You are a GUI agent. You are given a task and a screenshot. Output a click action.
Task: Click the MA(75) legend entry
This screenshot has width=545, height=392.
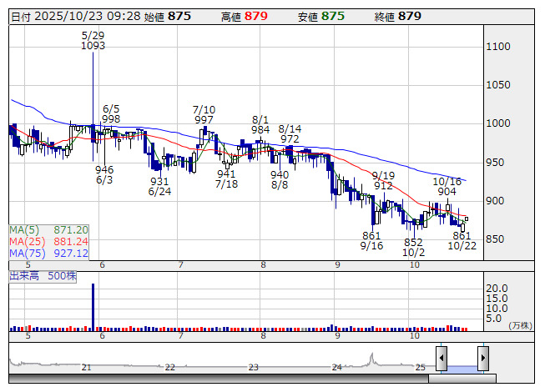(x=48, y=253)
